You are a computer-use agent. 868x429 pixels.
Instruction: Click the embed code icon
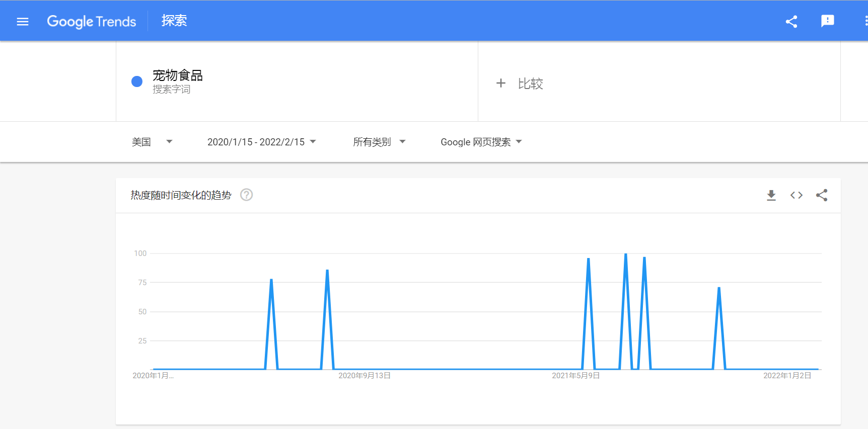[x=796, y=195]
